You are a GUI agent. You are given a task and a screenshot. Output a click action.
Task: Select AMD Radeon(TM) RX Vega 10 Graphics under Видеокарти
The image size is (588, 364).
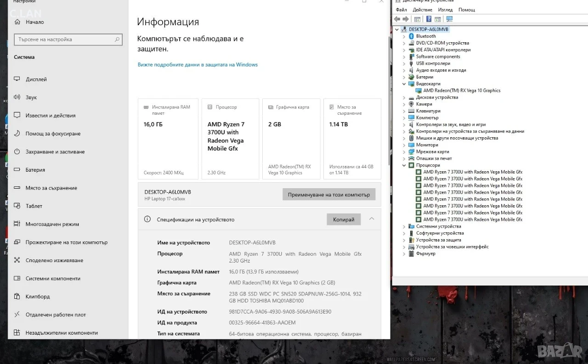(x=462, y=90)
